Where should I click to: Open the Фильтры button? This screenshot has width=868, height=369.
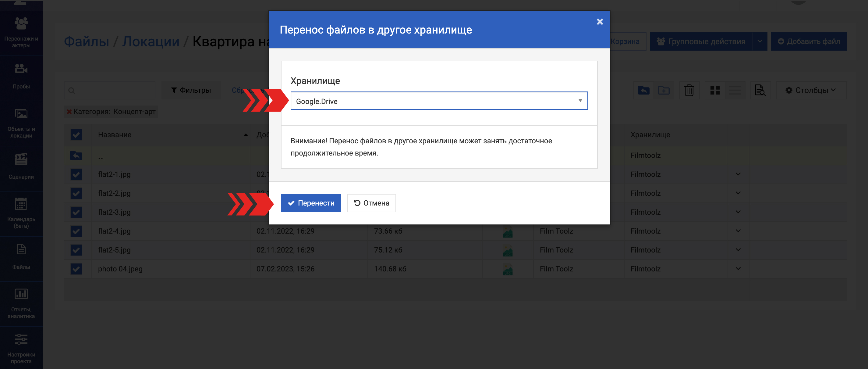click(x=191, y=90)
